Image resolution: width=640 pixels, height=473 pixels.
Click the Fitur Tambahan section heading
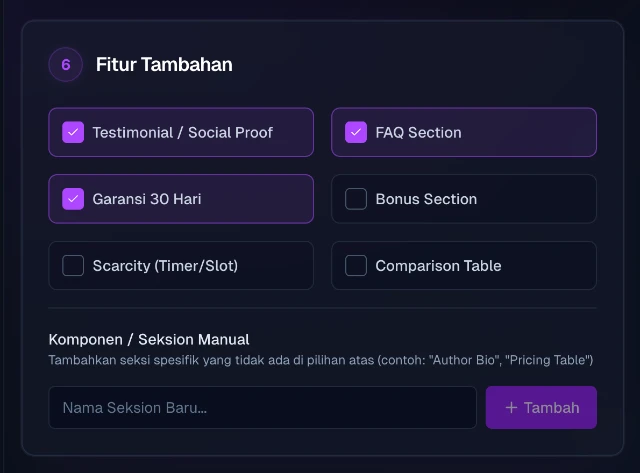[x=164, y=65]
